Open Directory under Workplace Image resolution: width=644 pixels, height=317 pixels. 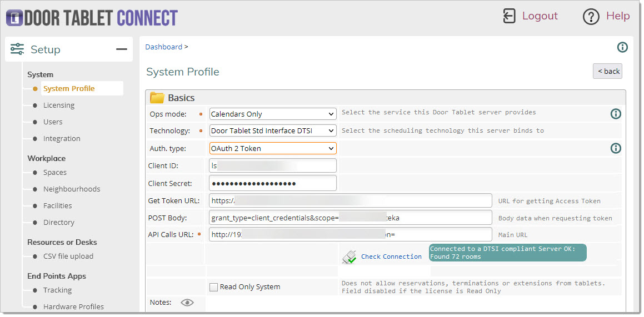[x=59, y=222]
